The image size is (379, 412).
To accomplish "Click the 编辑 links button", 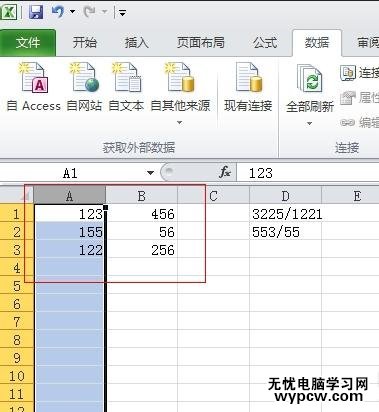I will tap(359, 122).
